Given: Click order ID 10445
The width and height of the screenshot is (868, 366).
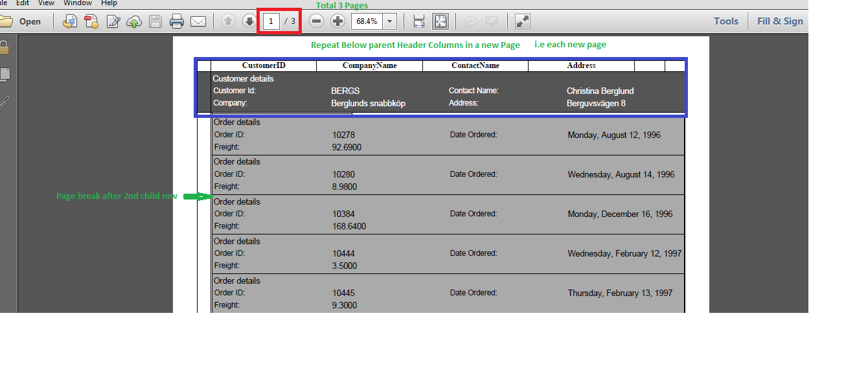Looking at the screenshot, I should click(343, 293).
